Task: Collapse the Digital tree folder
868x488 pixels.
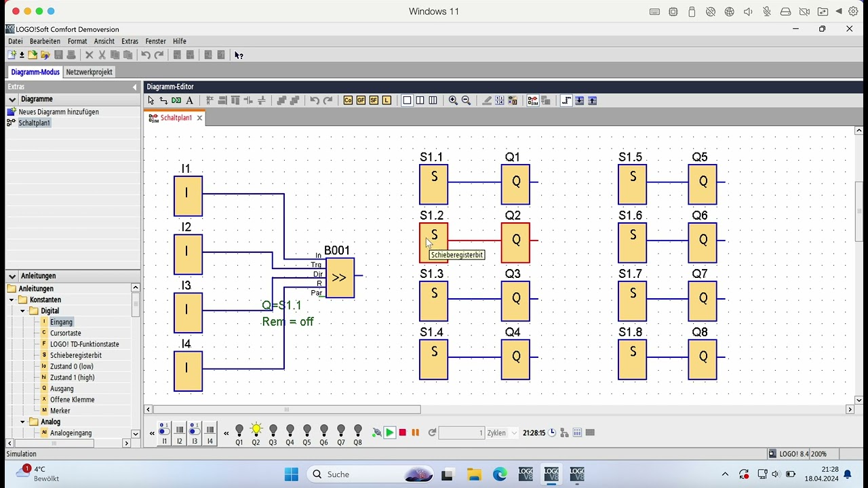Action: point(22,311)
